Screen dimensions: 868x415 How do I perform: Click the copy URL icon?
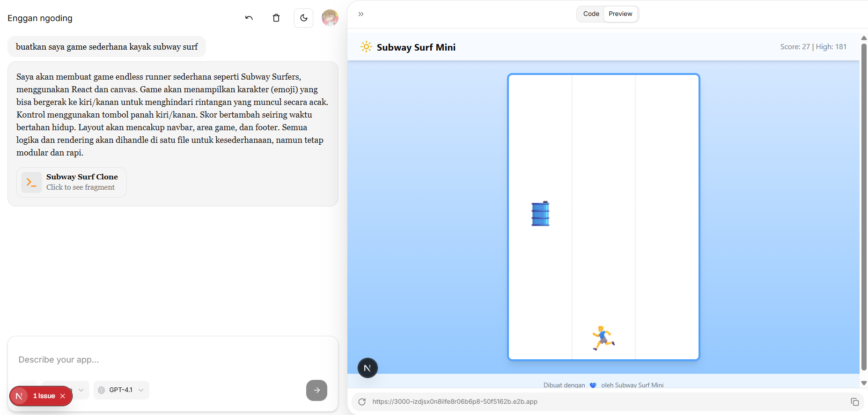pos(854,402)
